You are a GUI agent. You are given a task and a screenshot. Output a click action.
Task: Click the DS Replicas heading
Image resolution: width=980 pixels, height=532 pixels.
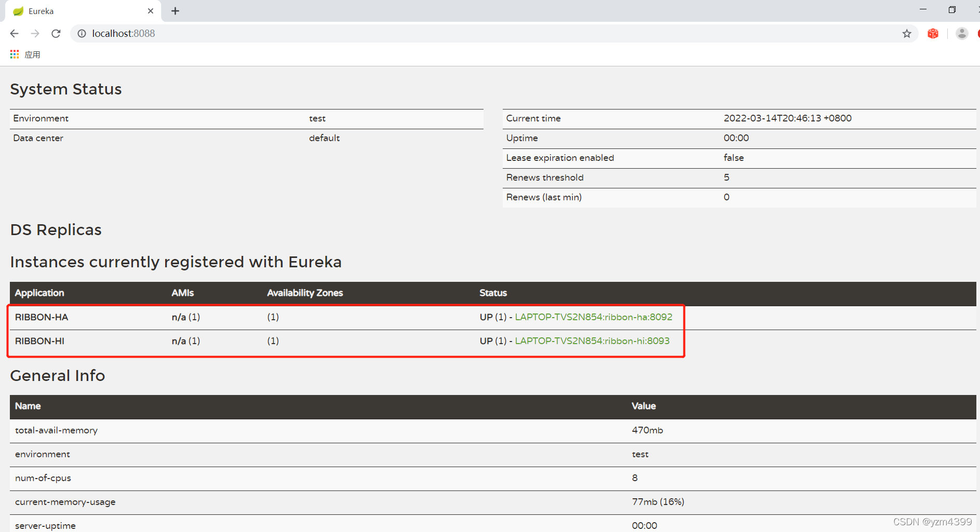point(56,230)
